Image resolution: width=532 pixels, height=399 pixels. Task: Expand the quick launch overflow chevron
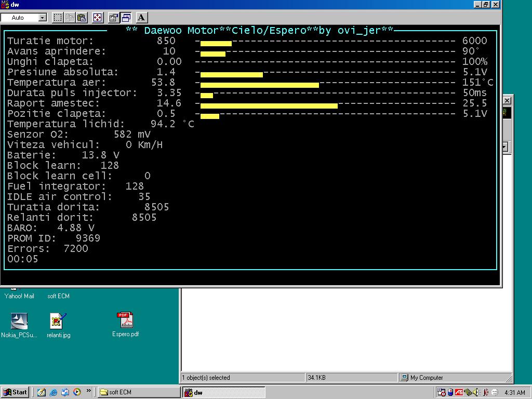(x=88, y=391)
